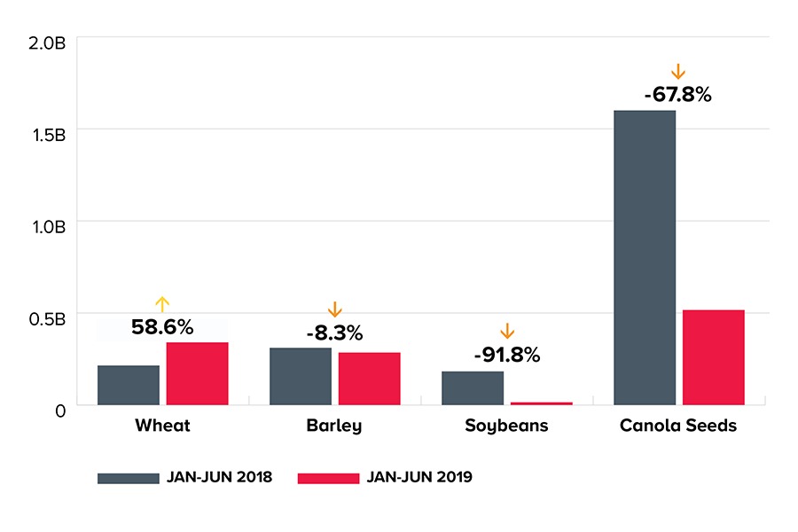Click the 1.5B axis label
Image resolution: width=798 pixels, height=532 pixels.
pos(47,133)
